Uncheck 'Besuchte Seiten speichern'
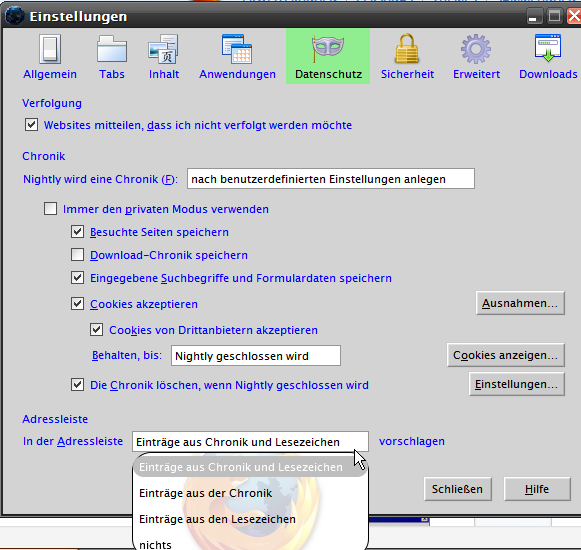581x550 pixels. [77, 232]
